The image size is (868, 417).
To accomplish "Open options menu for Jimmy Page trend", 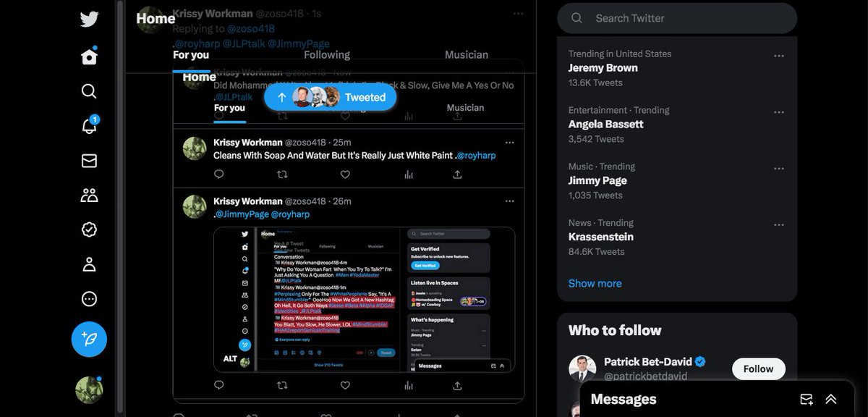I will coord(779,169).
